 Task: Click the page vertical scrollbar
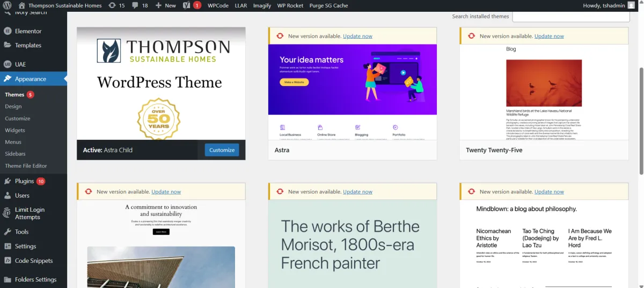641,121
